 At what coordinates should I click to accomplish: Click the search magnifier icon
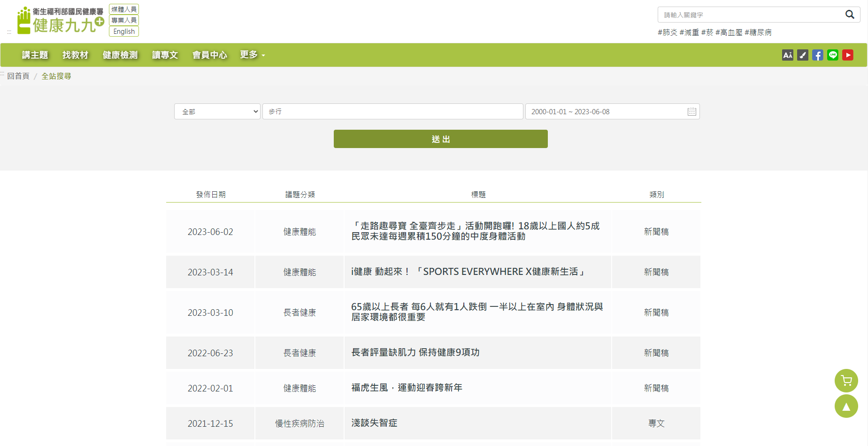[x=850, y=15]
